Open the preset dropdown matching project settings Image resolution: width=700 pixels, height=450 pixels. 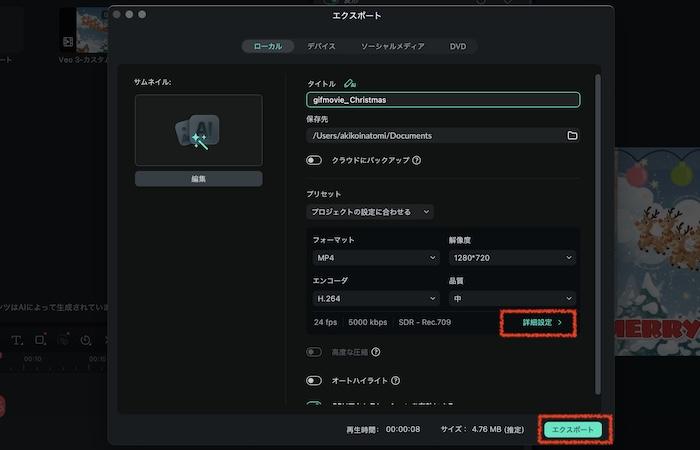coord(370,212)
